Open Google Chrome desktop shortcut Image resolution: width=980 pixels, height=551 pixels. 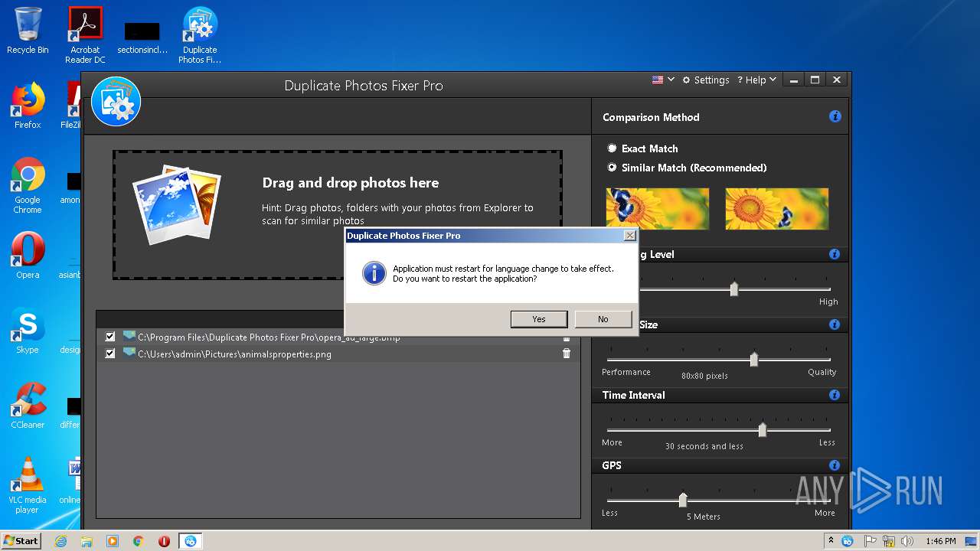coord(28,185)
